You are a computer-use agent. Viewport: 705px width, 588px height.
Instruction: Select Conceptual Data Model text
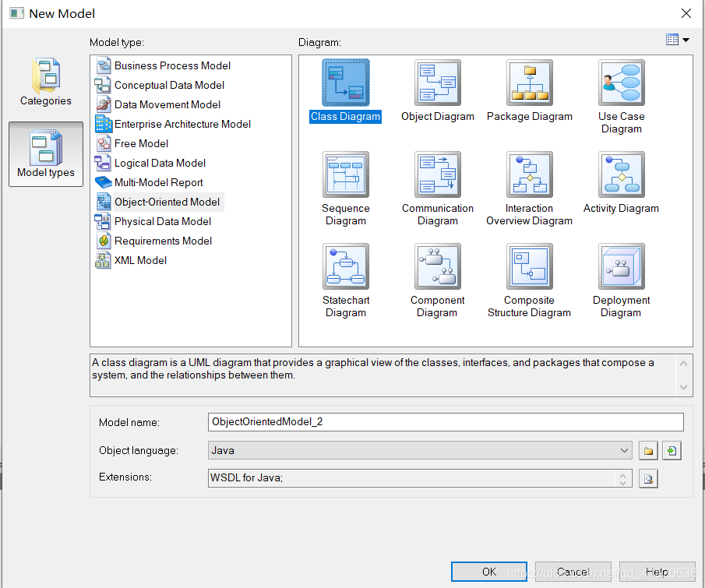pyautogui.click(x=169, y=85)
